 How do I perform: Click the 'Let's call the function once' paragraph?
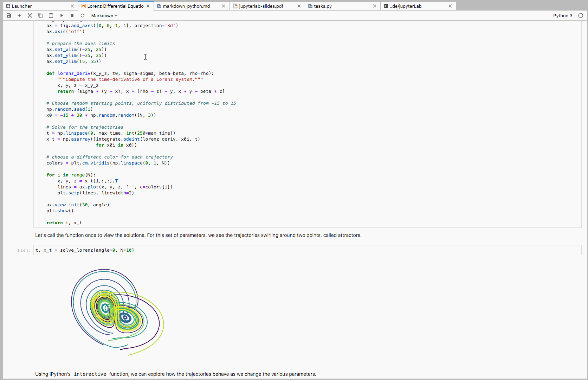pyautogui.click(x=198, y=235)
